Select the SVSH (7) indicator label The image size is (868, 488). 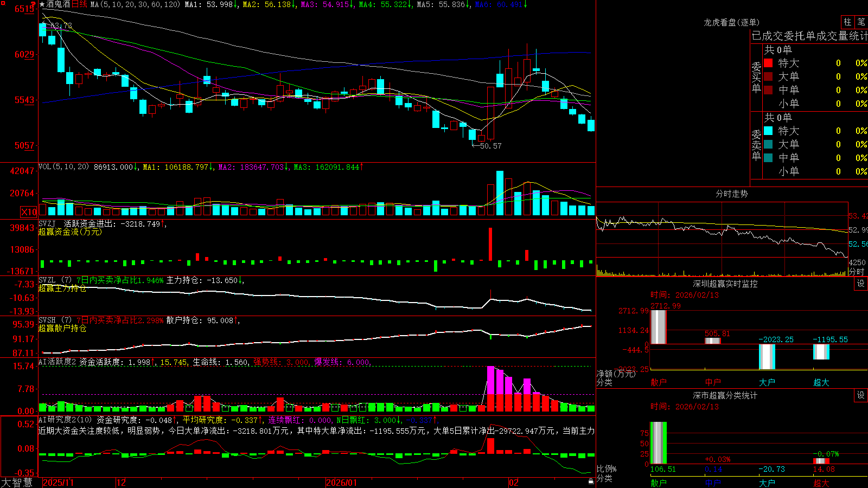55,320
